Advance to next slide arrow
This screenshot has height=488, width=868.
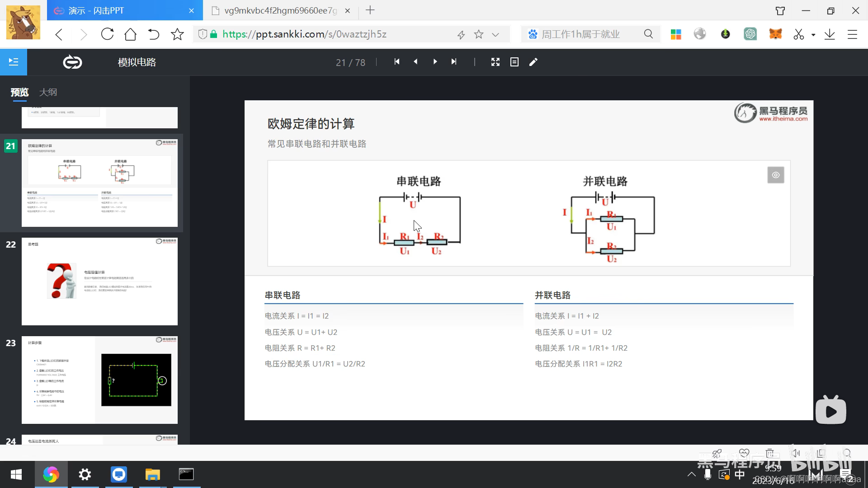coord(435,62)
